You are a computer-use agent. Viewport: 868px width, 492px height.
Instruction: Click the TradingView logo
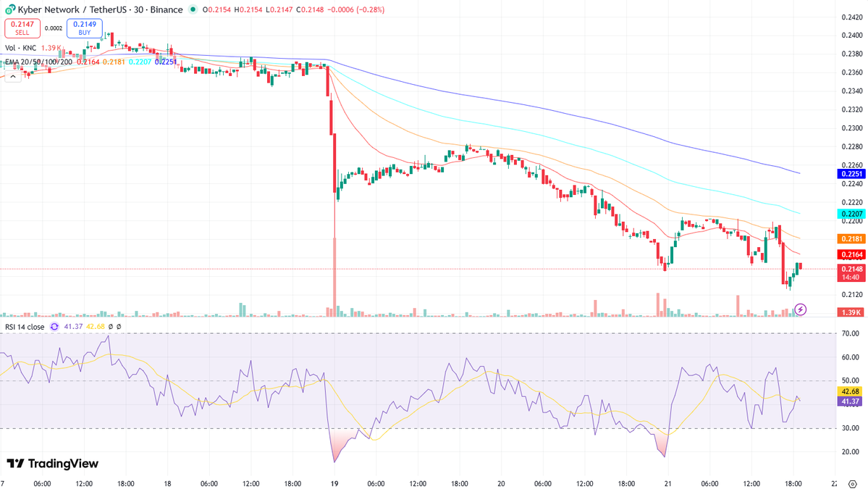[x=52, y=464]
